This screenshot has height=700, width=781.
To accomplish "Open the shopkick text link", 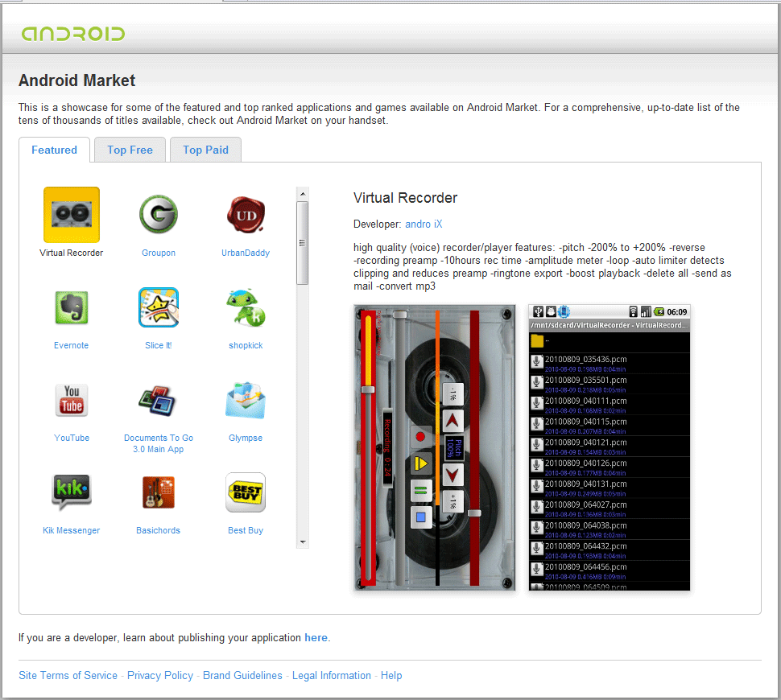I will [246, 345].
